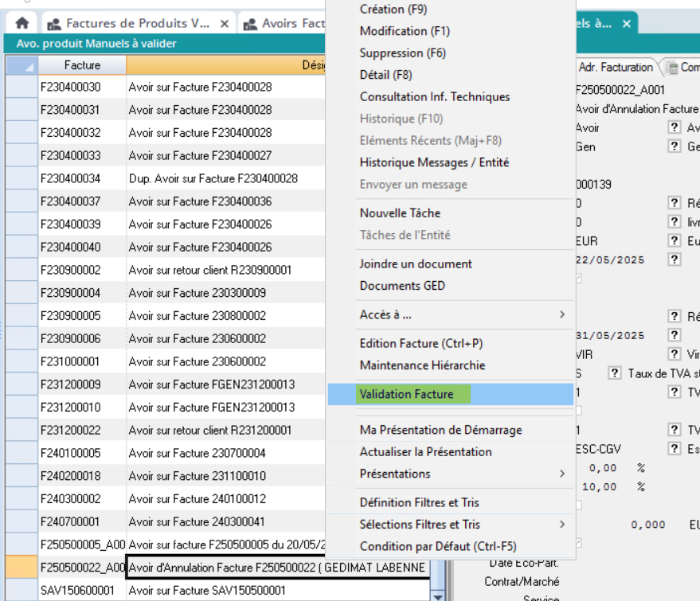This screenshot has width=700, height=601.
Task: Select 'Edition Facture (Ctrl+P)' menu entry
Action: tap(420, 343)
